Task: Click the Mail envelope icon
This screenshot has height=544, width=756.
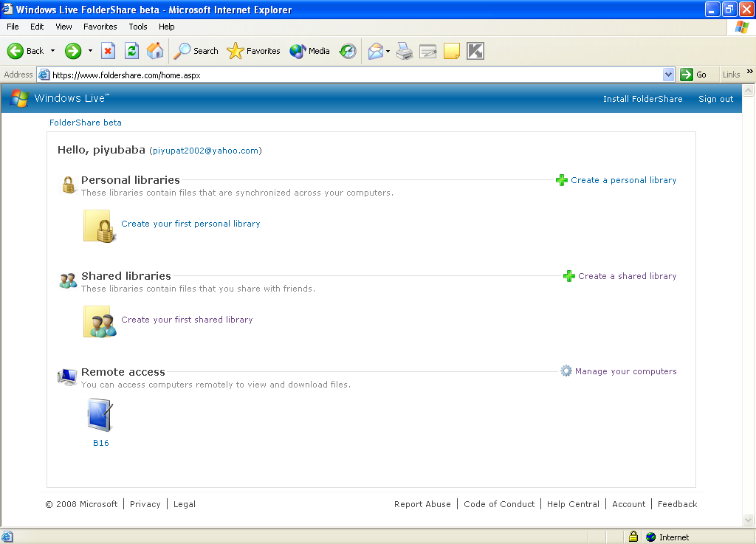Action: [376, 51]
